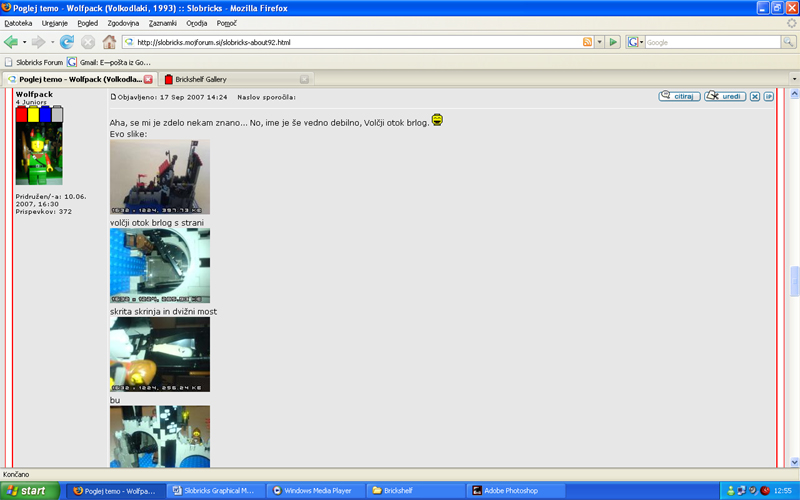Click the delete post X icon
Image resolution: width=800 pixels, height=500 pixels.
(755, 96)
